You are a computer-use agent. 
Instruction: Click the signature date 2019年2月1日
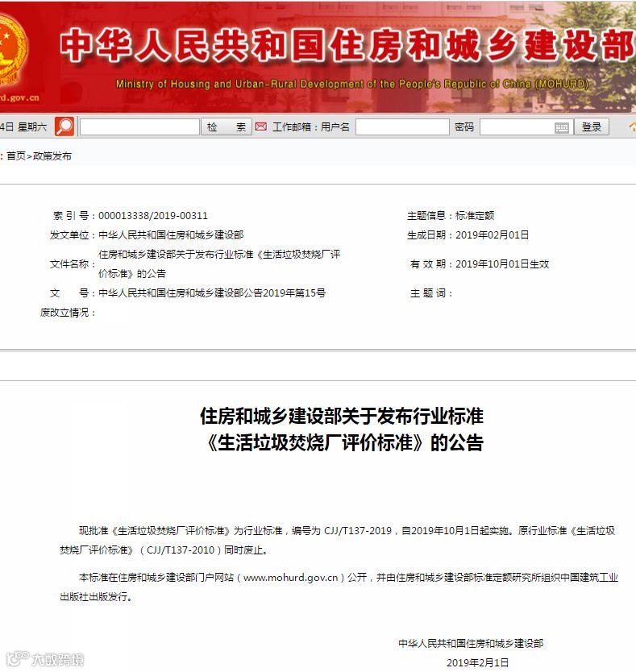[478, 662]
